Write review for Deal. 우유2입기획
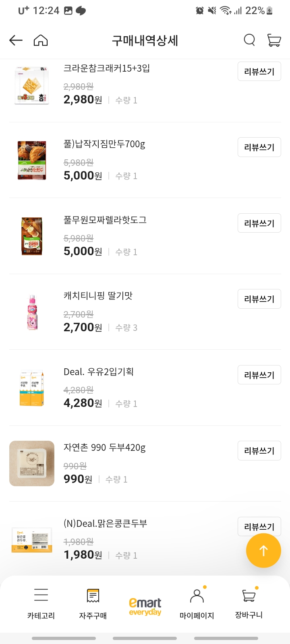Viewport: 290px width, 644px height. [259, 375]
